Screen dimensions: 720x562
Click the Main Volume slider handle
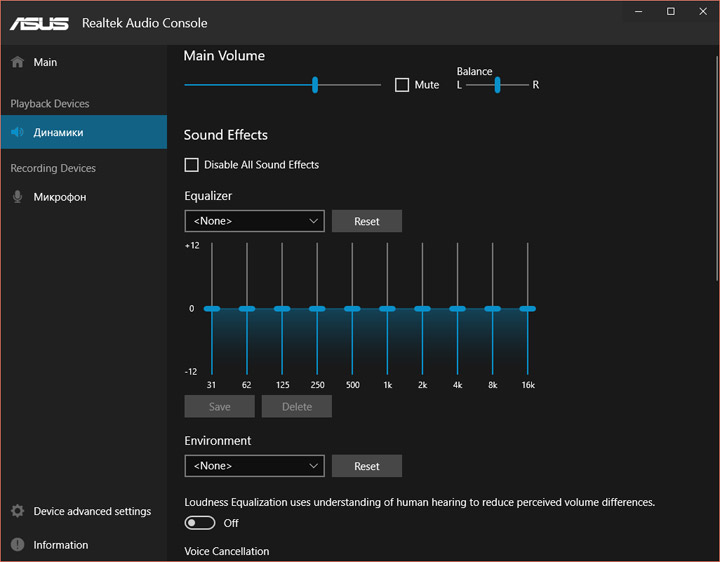(315, 85)
